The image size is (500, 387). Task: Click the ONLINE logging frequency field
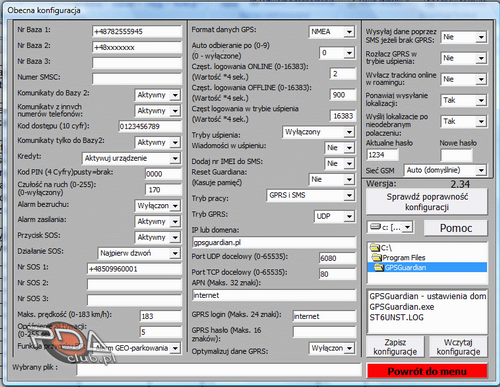(343, 74)
